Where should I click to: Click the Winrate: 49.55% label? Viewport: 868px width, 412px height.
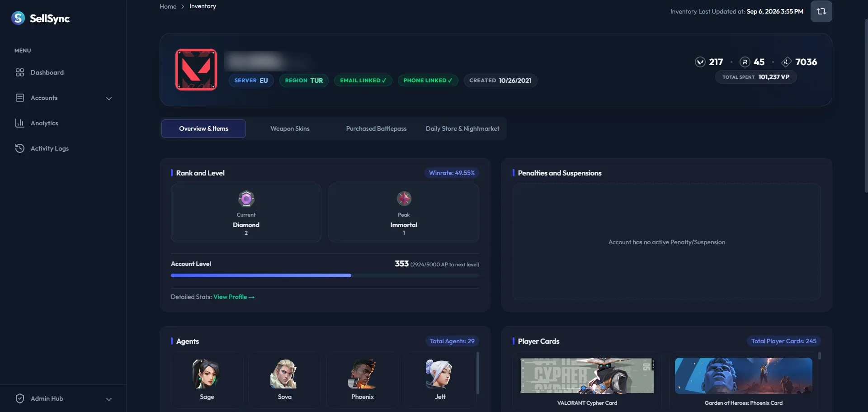tap(452, 173)
